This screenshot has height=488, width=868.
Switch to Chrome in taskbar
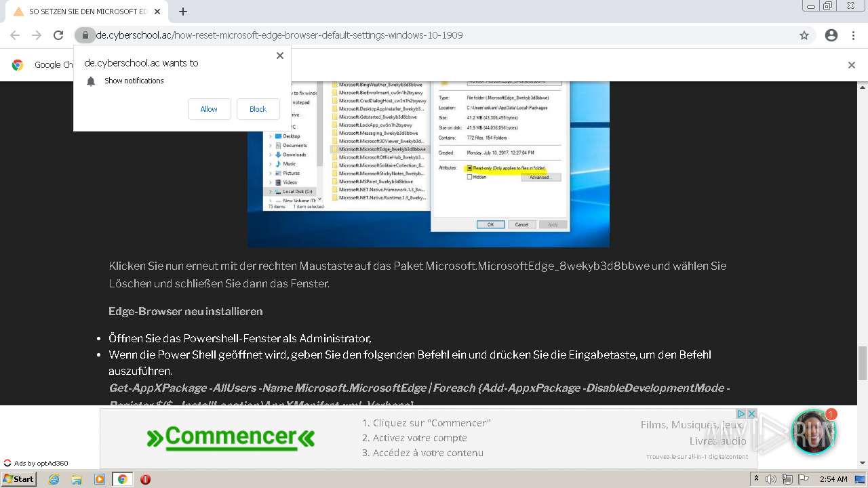tap(122, 479)
